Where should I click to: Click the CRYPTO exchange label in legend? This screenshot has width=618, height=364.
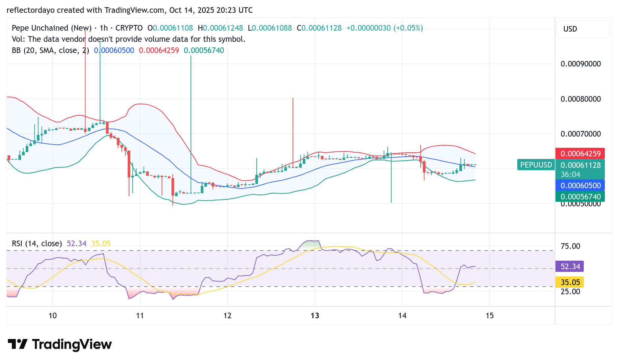pos(129,28)
